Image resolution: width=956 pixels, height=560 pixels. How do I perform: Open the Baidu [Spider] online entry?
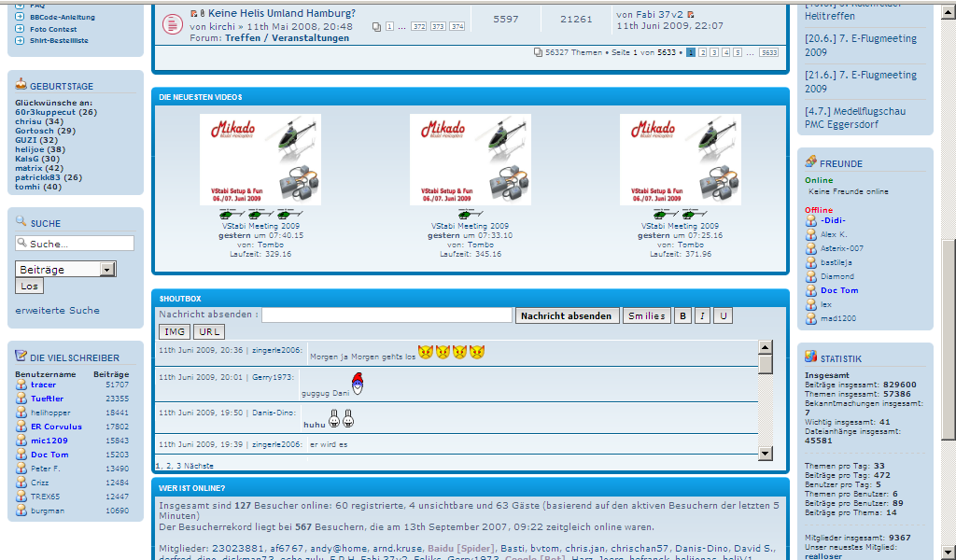click(461, 549)
